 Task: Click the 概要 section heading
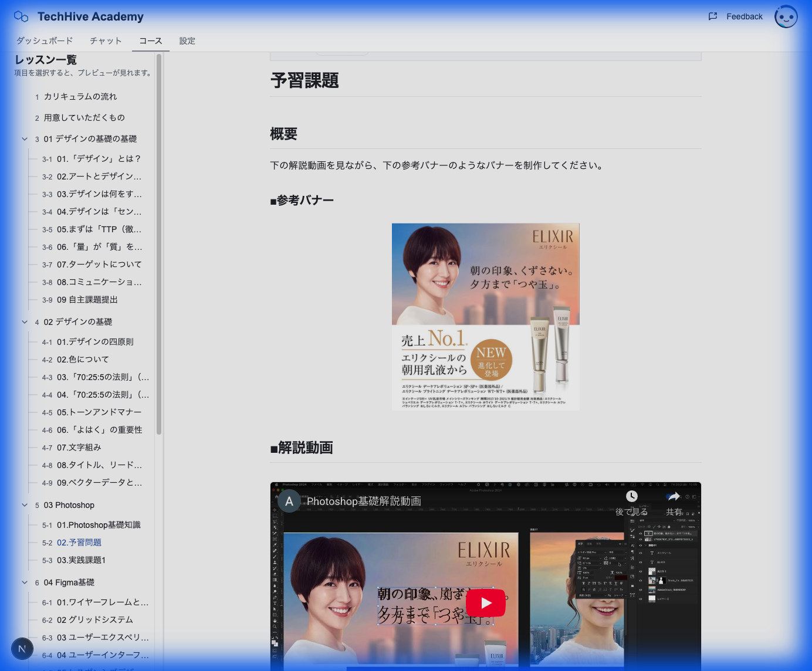point(283,134)
